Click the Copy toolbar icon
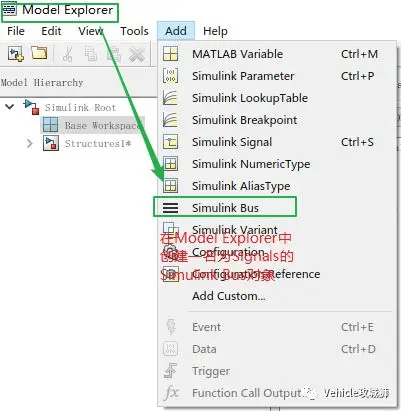This screenshot has width=401, height=411. (91, 54)
